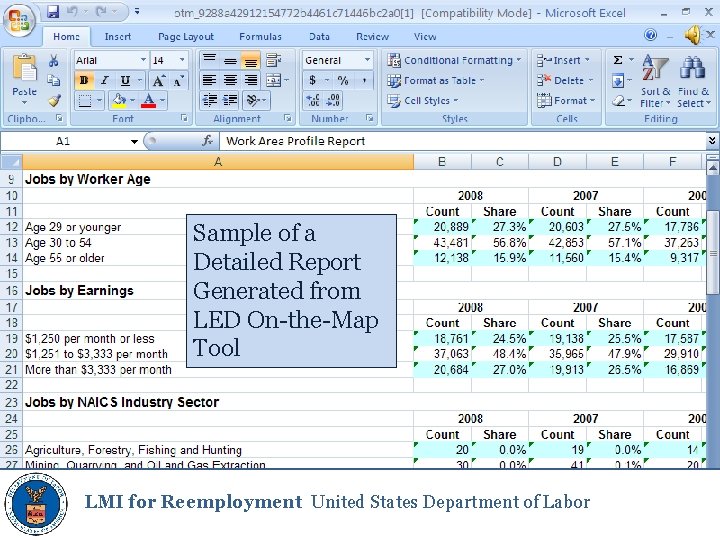Increase font size with the Grow Font icon

(158, 81)
